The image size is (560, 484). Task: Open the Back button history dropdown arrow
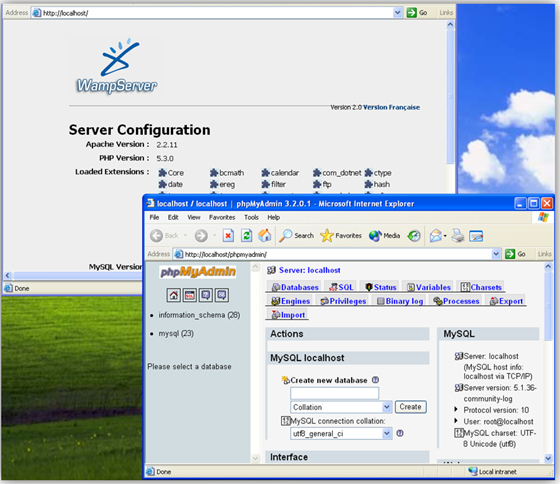185,235
